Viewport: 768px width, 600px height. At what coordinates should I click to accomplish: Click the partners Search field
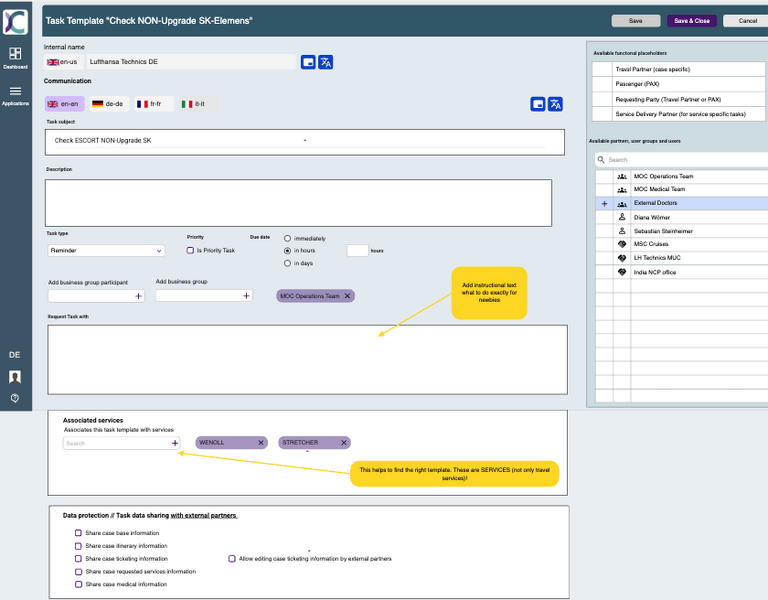pyautogui.click(x=681, y=160)
